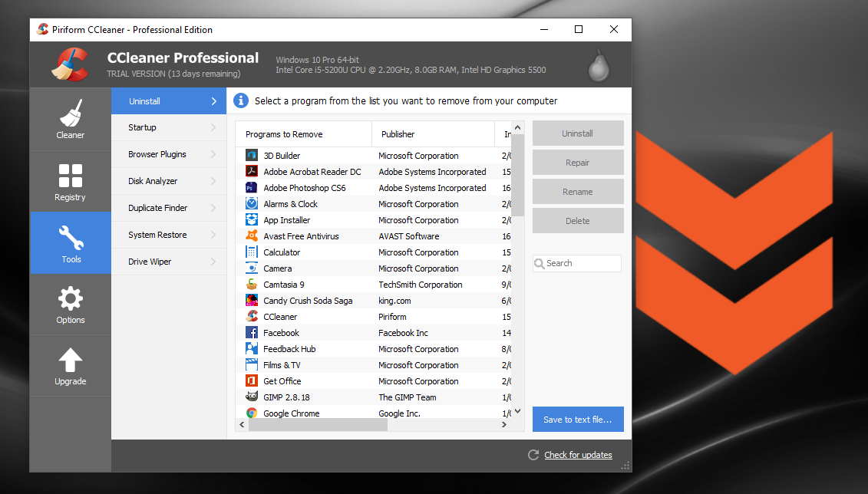Image resolution: width=868 pixels, height=494 pixels.
Task: Open the Browser Plugins tab
Action: pyautogui.click(x=169, y=154)
